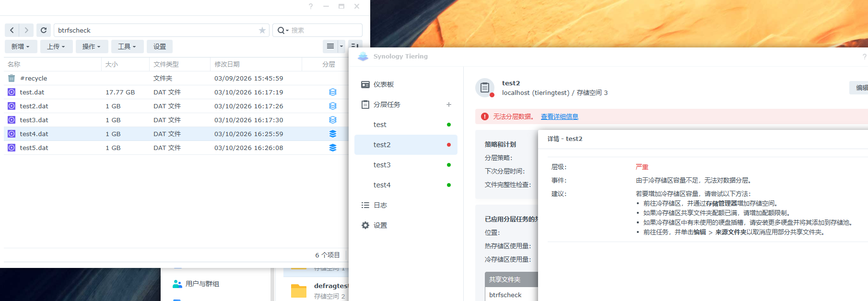Add a tiering task with the plus icon
868x301 pixels.
point(449,104)
